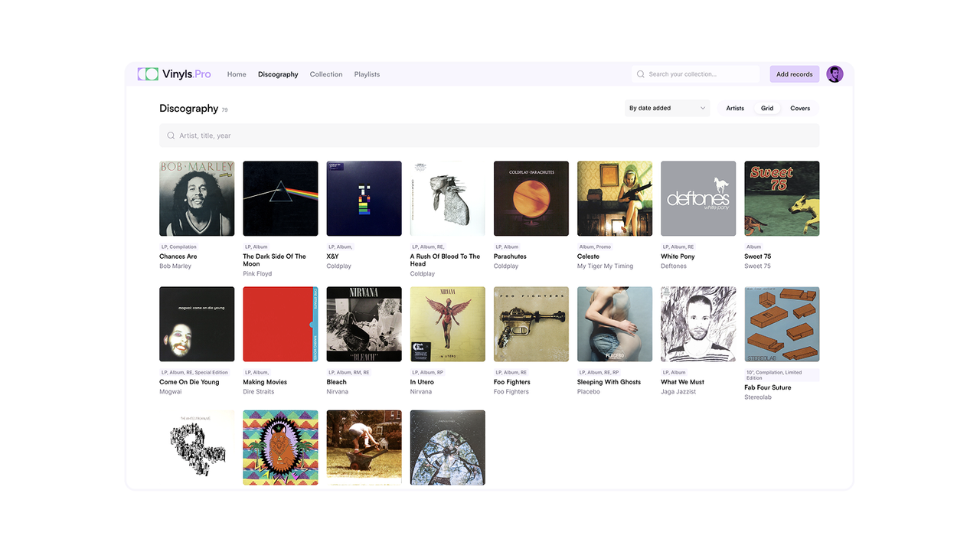Screen dimensions: 980x552
Task: Open the album "Parachutes" by Coldplay
Action: tap(531, 198)
